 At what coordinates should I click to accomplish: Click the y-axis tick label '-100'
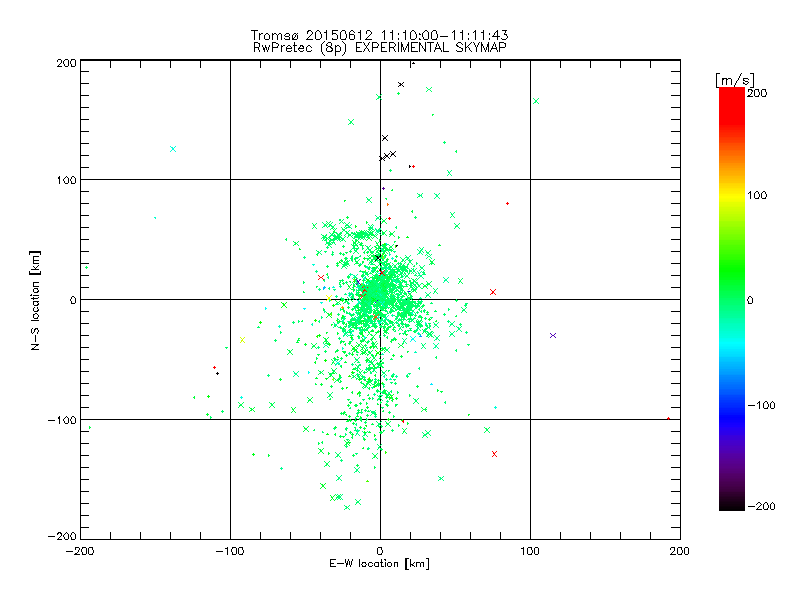click(x=62, y=420)
